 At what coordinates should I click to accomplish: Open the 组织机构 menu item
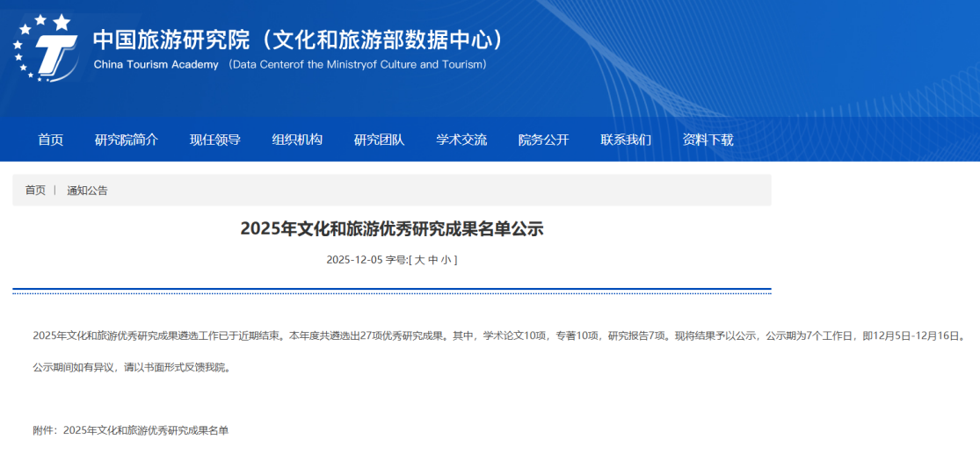[x=297, y=140]
